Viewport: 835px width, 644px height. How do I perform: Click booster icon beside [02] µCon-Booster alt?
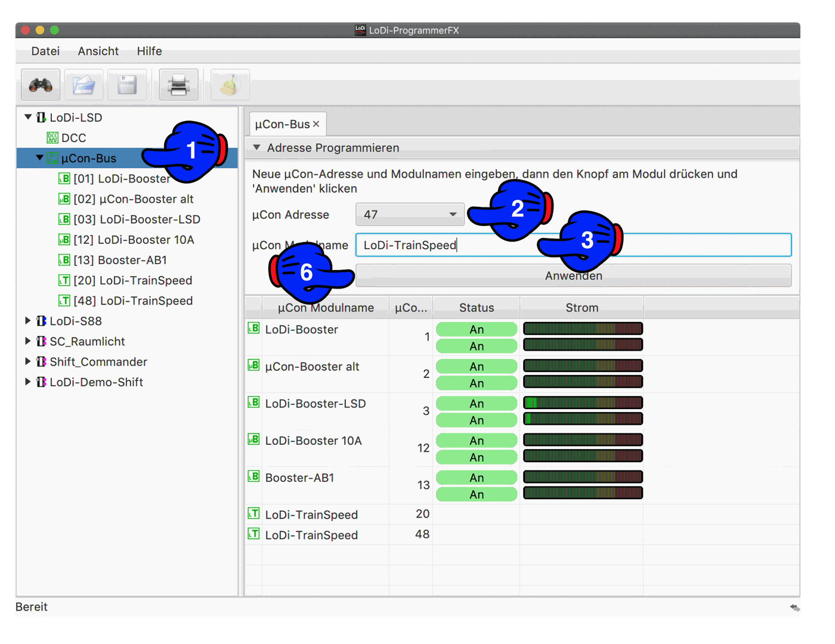tap(64, 199)
